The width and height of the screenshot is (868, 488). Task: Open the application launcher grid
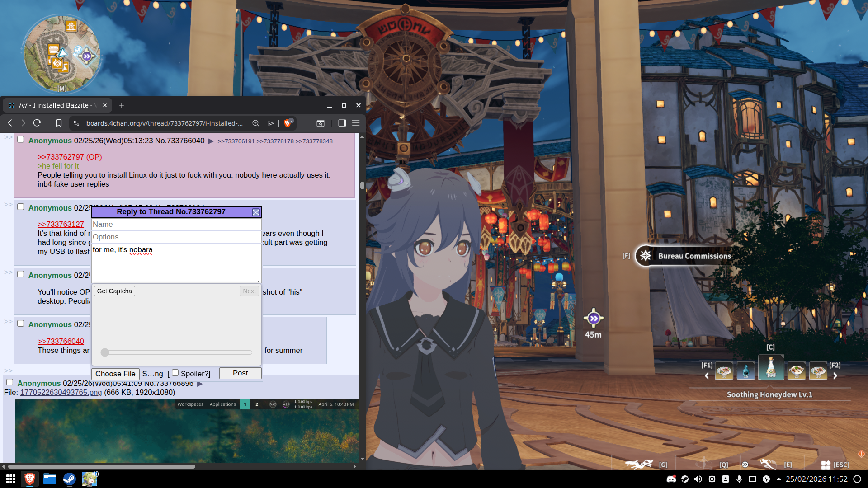tap(11, 479)
